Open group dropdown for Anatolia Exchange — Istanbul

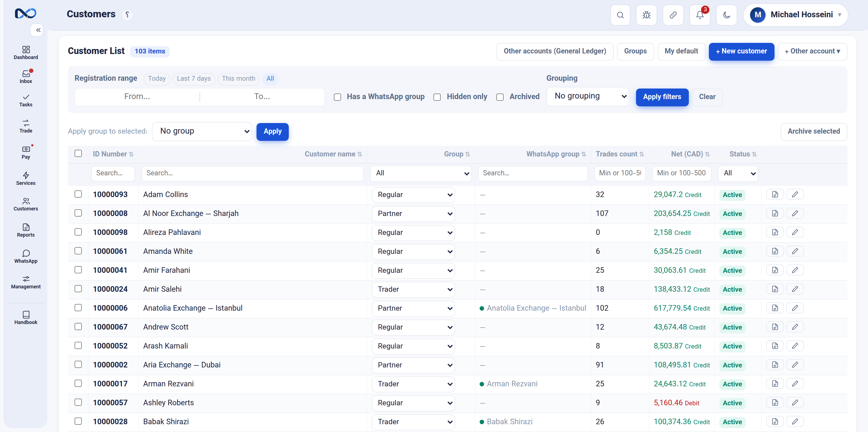413,308
